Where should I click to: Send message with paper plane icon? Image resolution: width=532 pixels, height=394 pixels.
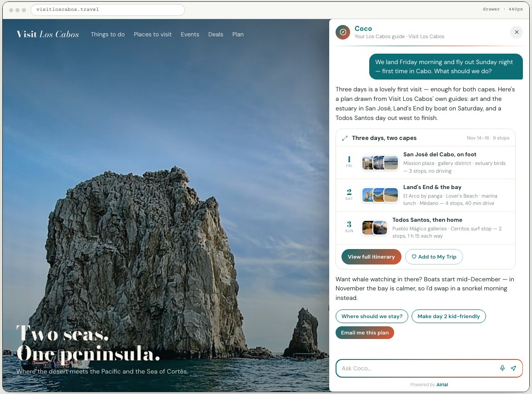(x=514, y=368)
